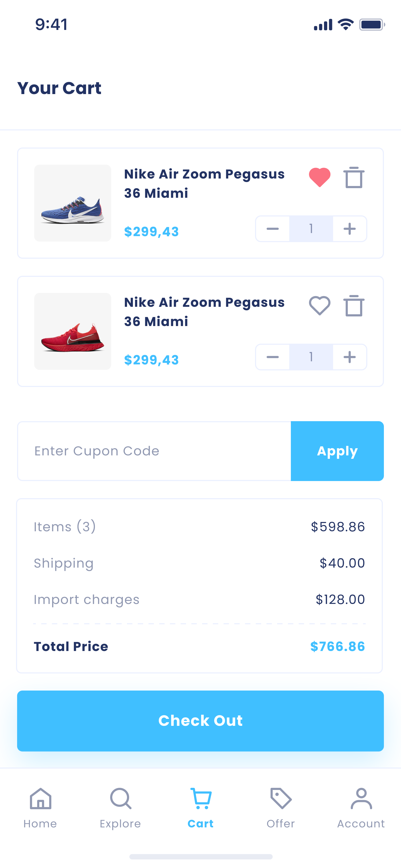
Task: Increase quantity of the red shoe
Action: pyautogui.click(x=349, y=357)
